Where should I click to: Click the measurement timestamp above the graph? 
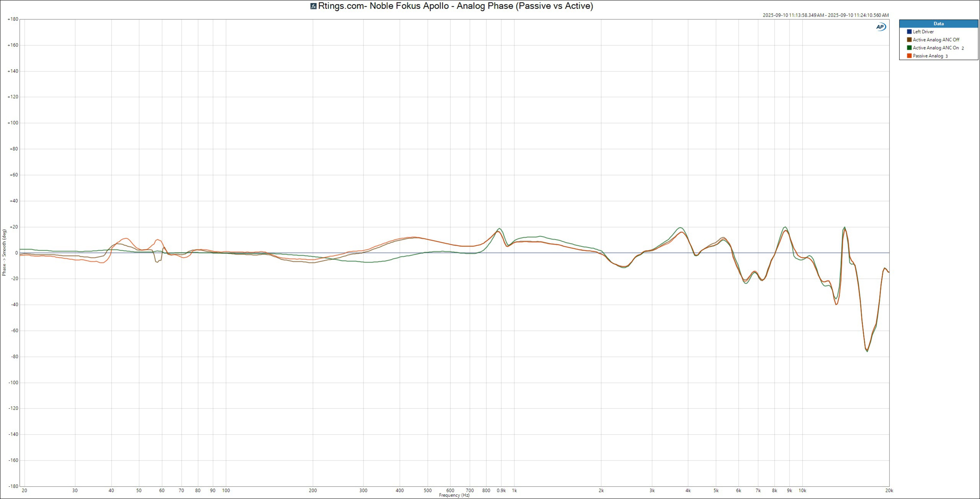[x=826, y=15]
